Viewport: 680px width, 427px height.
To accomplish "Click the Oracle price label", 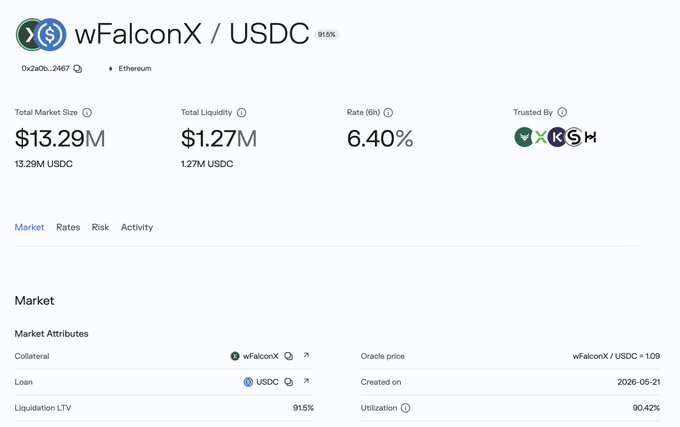I will click(x=382, y=356).
